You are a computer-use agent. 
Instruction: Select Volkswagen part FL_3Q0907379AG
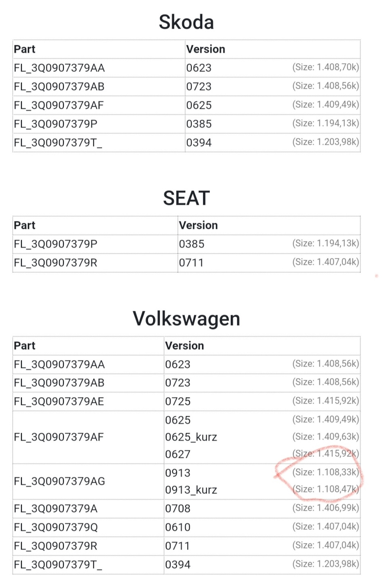click(59, 481)
